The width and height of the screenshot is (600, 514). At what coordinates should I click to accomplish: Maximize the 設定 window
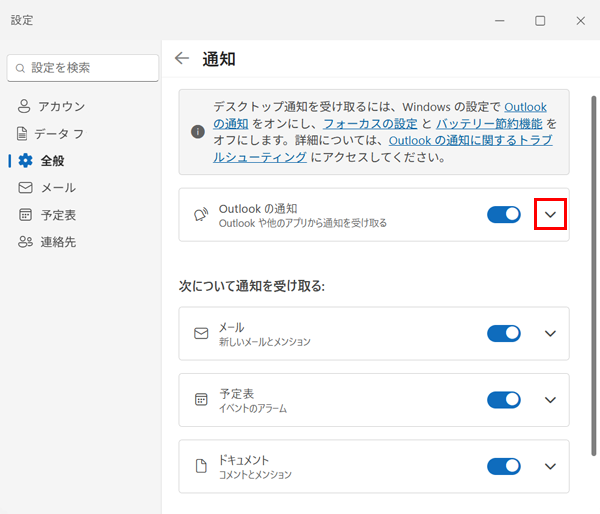coord(540,21)
